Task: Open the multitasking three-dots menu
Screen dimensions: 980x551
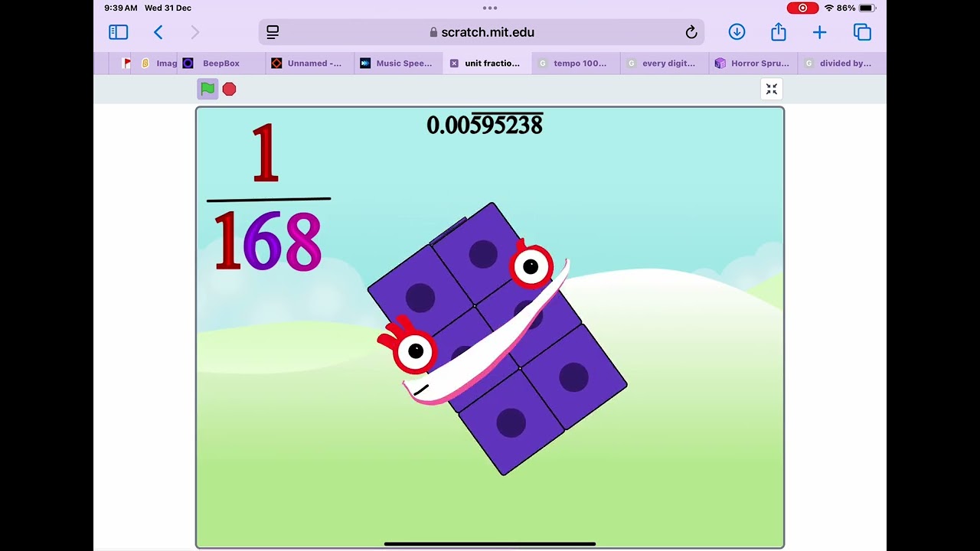Action: click(490, 8)
